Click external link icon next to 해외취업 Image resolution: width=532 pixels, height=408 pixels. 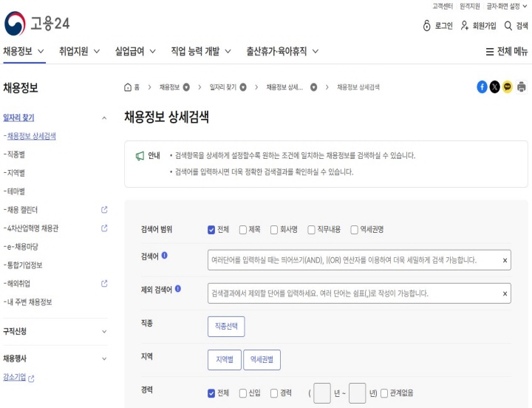pos(104,283)
